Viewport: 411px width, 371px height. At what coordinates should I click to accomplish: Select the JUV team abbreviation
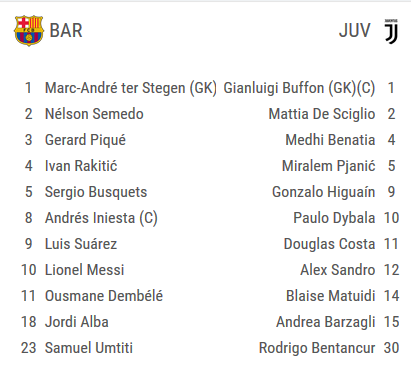coord(355,31)
